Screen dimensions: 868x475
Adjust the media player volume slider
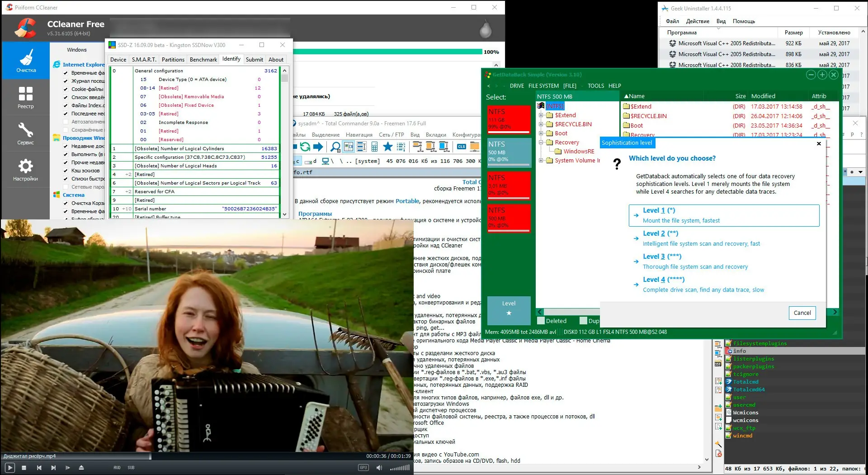coord(400,468)
